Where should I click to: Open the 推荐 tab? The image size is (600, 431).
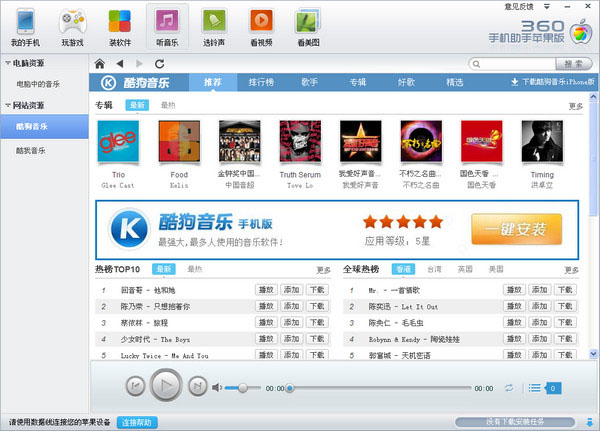tap(213, 82)
